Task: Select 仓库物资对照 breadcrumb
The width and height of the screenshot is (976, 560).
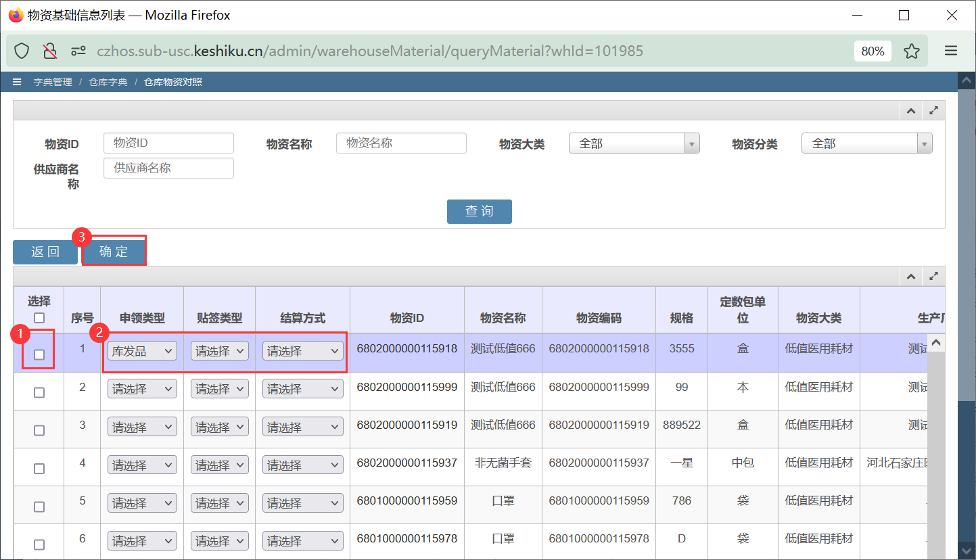Action: (x=173, y=82)
